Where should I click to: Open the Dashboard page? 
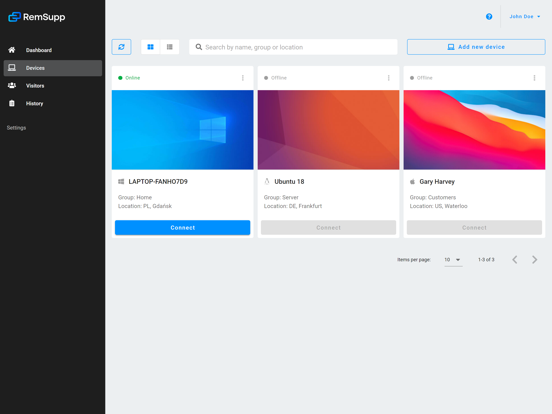pos(53,50)
